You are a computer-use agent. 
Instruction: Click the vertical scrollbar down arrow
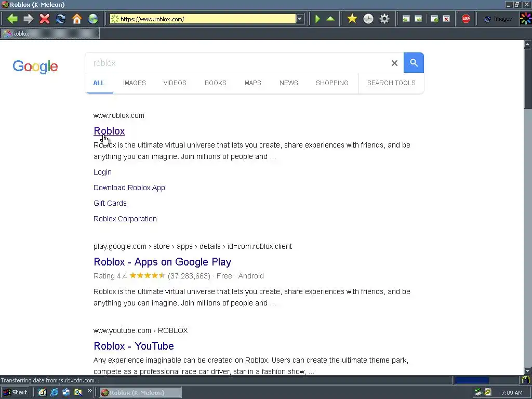(x=528, y=371)
